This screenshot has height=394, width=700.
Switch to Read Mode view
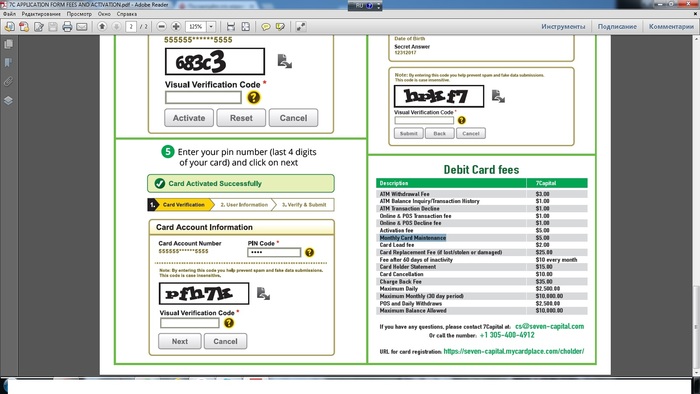point(301,27)
